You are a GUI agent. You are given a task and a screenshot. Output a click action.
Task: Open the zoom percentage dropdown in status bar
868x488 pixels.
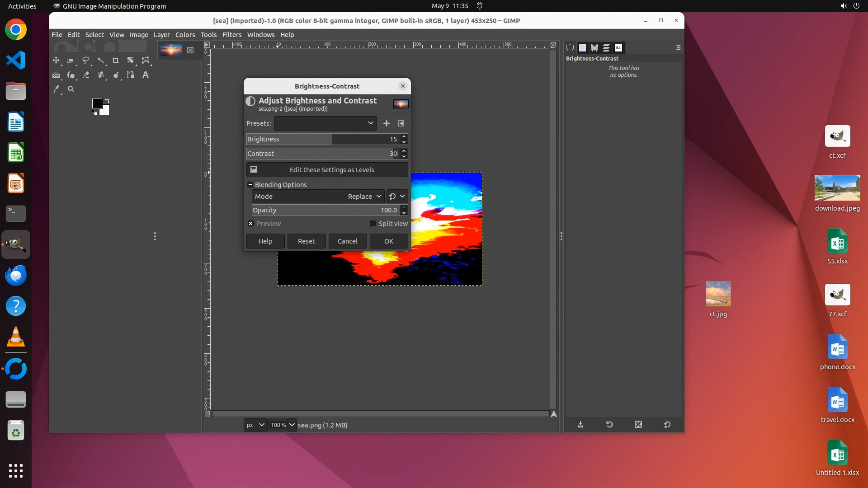click(x=292, y=425)
